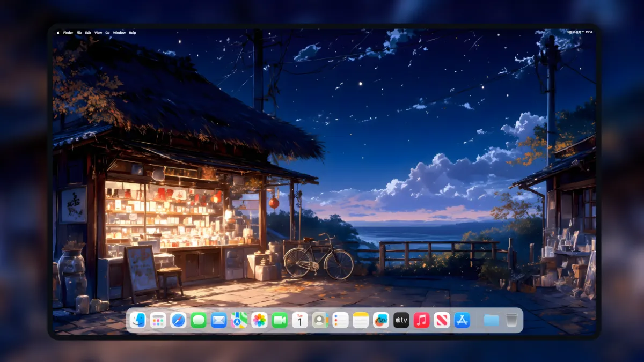Launch Freeform from the dock
The width and height of the screenshot is (644, 362).
[381, 320]
